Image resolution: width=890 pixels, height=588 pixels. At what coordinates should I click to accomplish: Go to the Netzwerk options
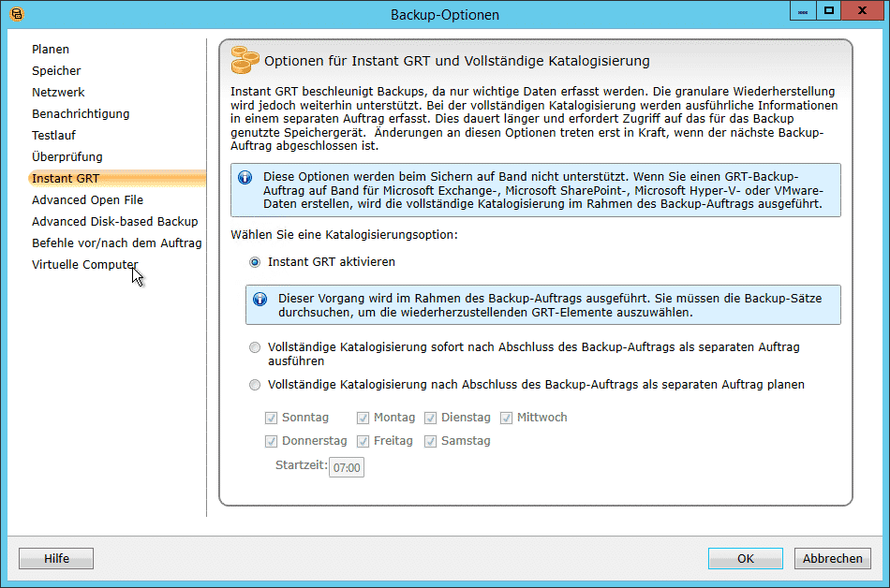(58, 93)
